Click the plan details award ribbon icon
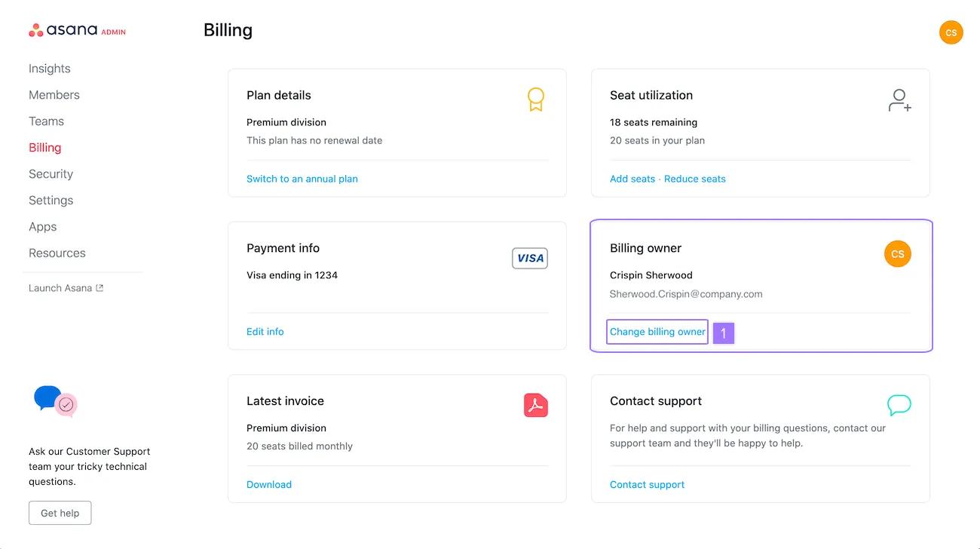Image resolution: width=980 pixels, height=549 pixels. [535, 100]
